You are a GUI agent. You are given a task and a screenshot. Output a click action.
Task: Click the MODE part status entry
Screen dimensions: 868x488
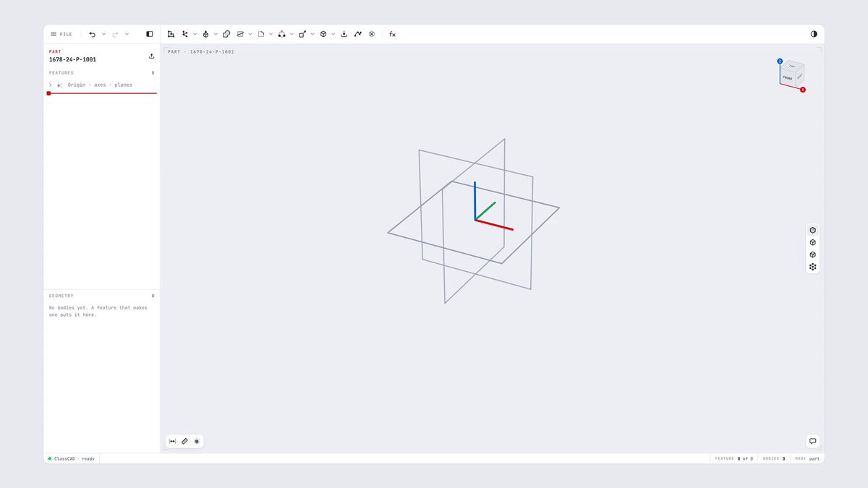click(807, 458)
